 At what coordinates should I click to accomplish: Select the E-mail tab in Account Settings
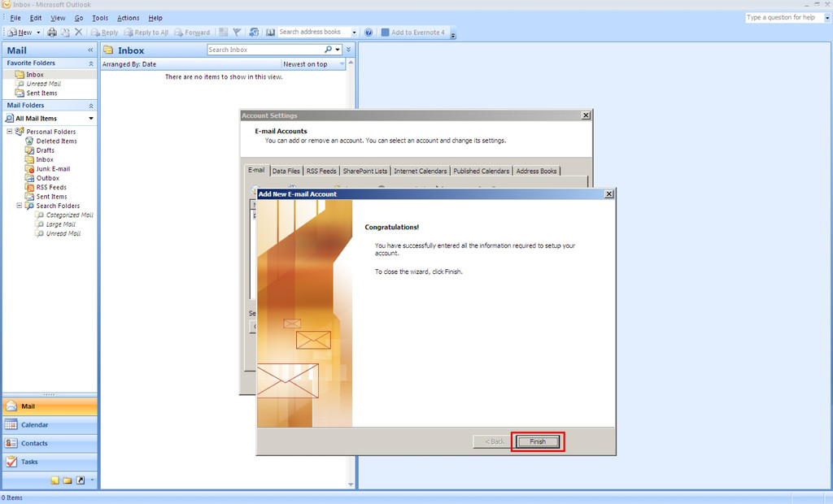[256, 170]
